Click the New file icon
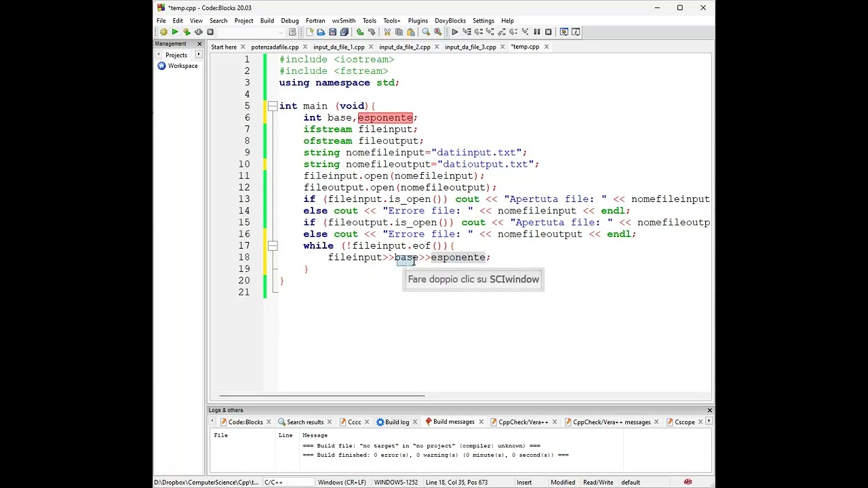This screenshot has height=488, width=868. coord(310,32)
